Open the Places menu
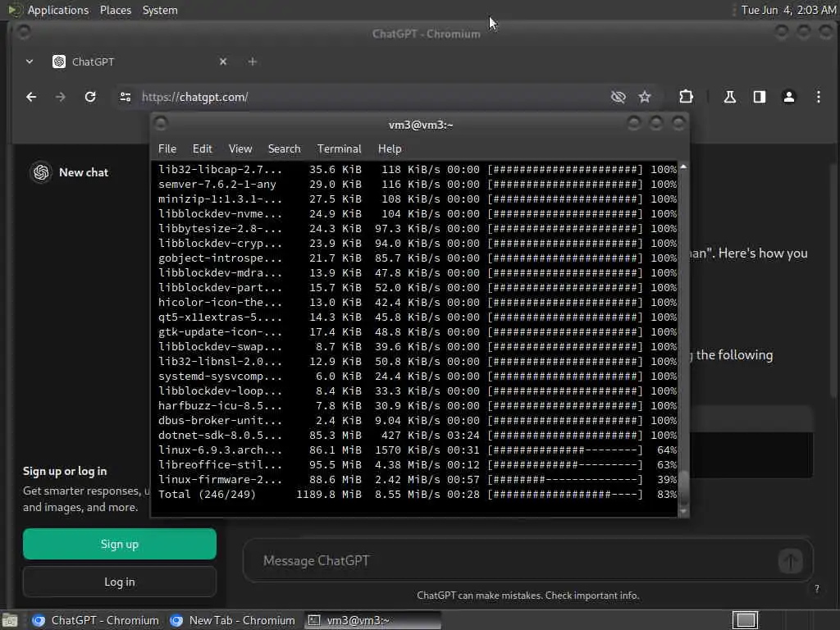The width and height of the screenshot is (840, 630). click(116, 10)
